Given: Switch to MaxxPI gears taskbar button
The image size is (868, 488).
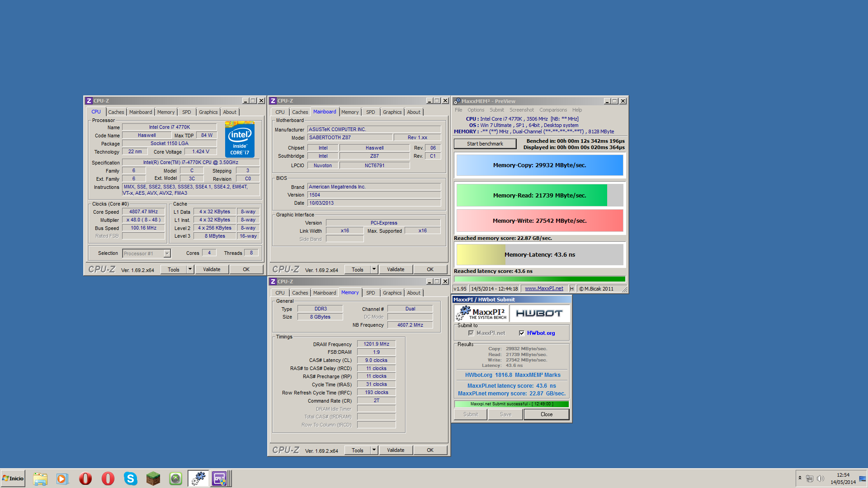Looking at the screenshot, I should click(x=198, y=479).
